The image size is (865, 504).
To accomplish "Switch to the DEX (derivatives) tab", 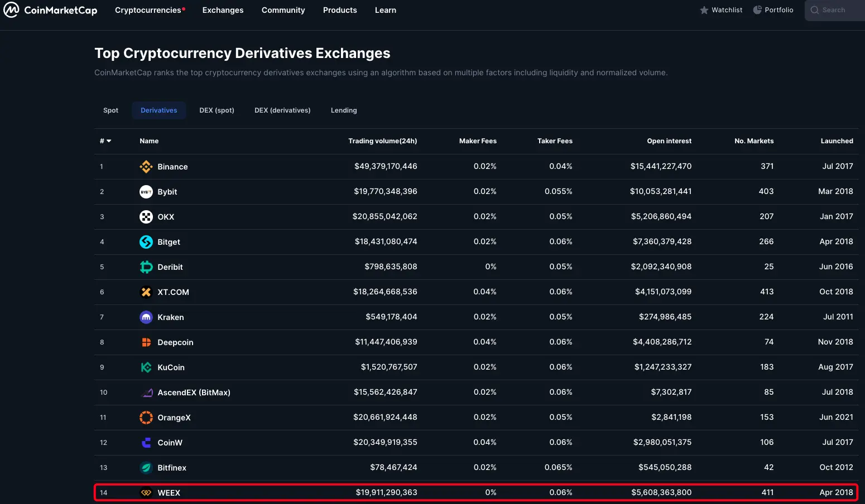I will point(282,110).
